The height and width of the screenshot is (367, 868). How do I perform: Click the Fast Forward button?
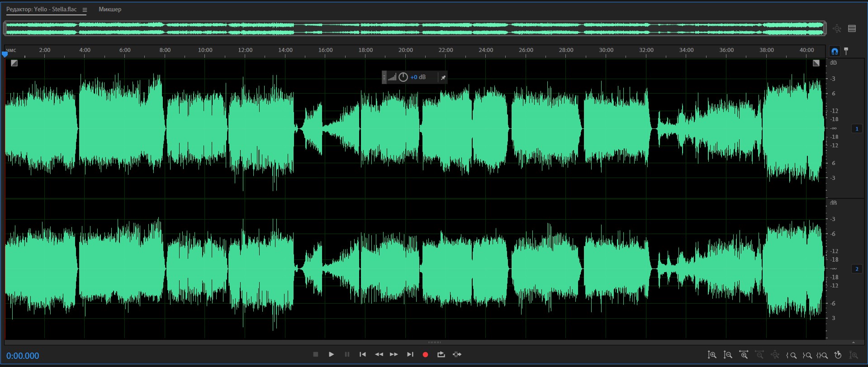point(394,355)
